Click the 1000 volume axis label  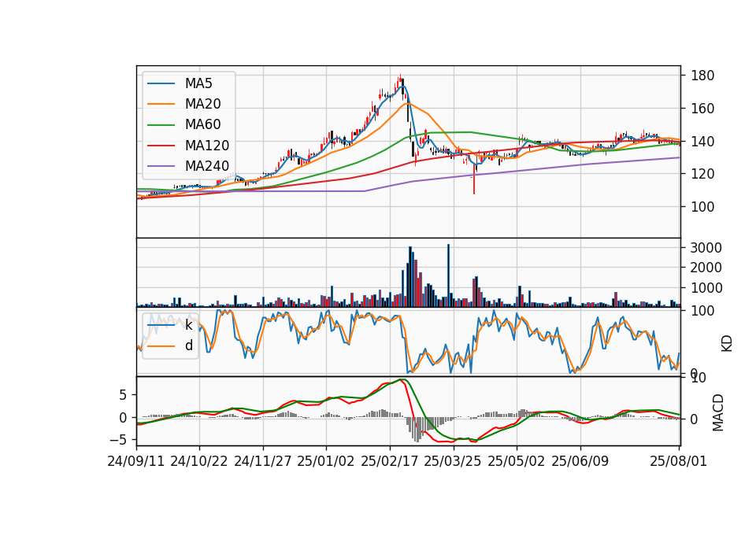[x=706, y=288]
